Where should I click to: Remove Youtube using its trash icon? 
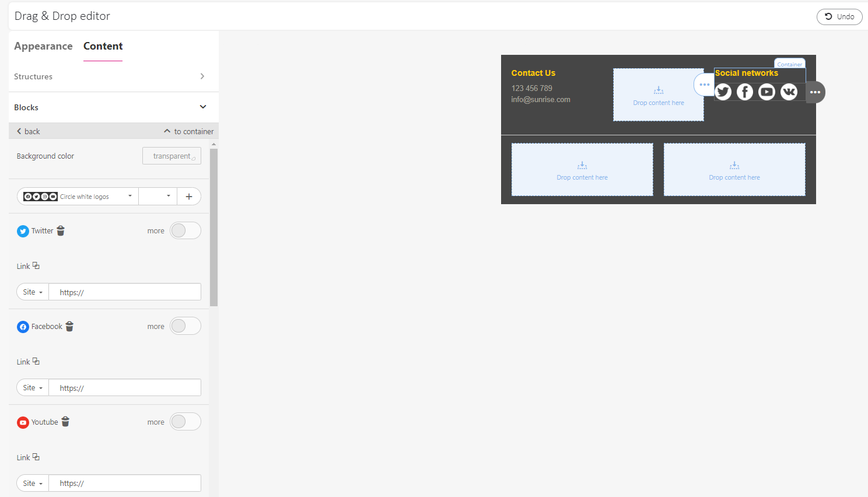click(65, 422)
